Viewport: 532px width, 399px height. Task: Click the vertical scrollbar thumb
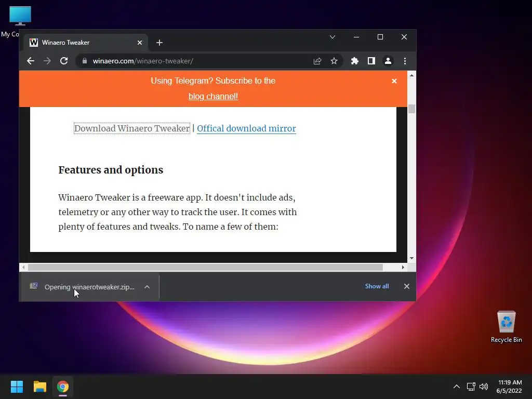(x=411, y=109)
